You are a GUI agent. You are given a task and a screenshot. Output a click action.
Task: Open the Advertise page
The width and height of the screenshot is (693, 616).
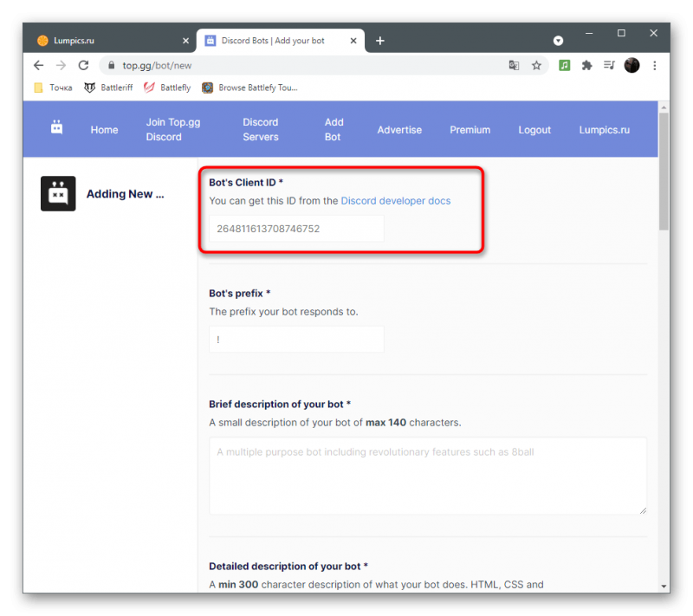[399, 130]
